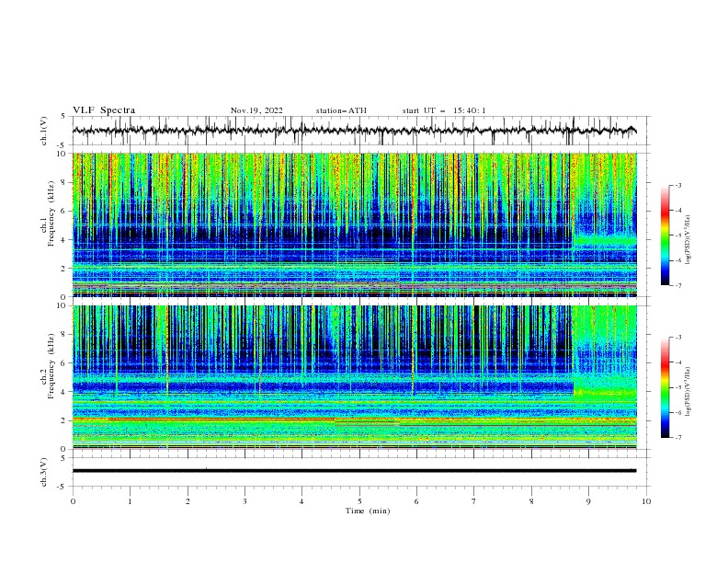Click the "station=ATH" header label
Screen dimensions: 728x563
coord(341,110)
